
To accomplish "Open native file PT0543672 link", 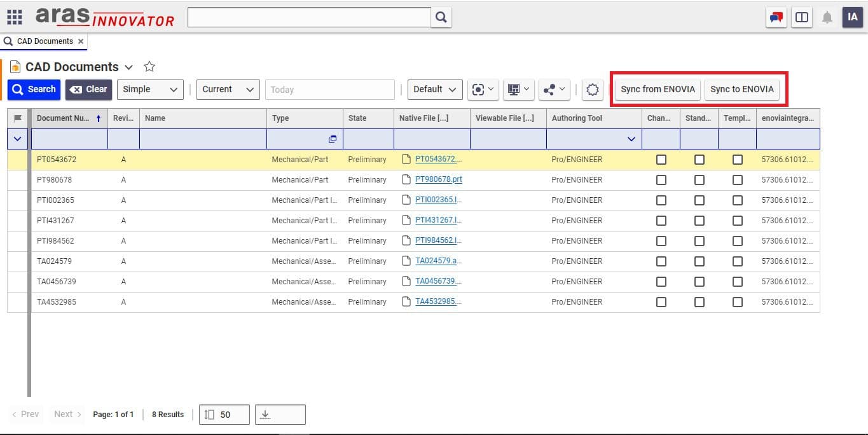I will 439,160.
